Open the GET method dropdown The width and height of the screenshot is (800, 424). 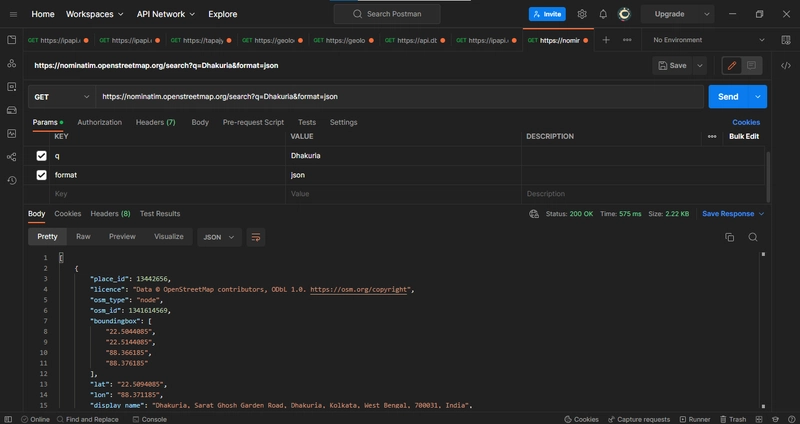[x=62, y=96]
